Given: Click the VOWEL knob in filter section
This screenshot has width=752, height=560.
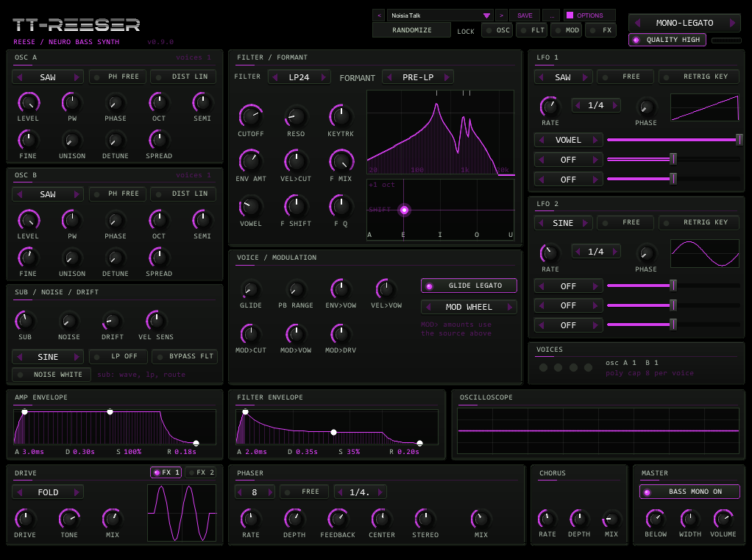Looking at the screenshot, I should pos(251,206).
